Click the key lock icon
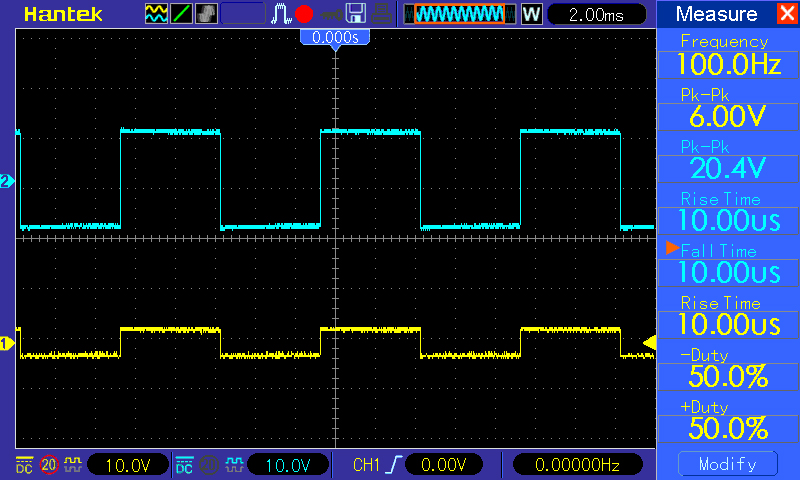The width and height of the screenshot is (800, 480). [x=331, y=15]
